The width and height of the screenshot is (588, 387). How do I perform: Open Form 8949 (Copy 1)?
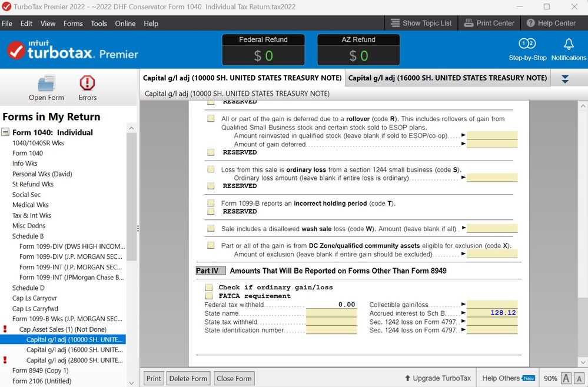[41, 371]
